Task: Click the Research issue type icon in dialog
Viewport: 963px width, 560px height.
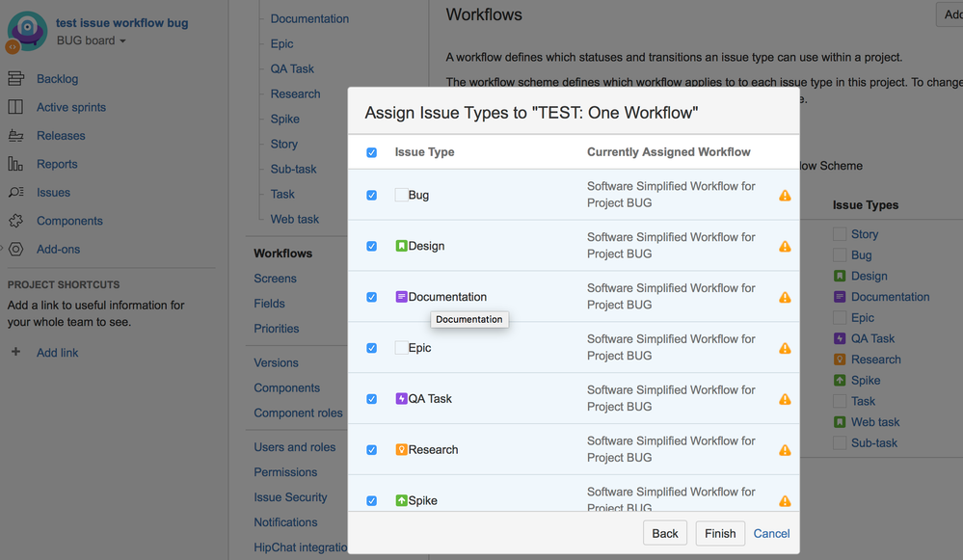Action: point(401,449)
